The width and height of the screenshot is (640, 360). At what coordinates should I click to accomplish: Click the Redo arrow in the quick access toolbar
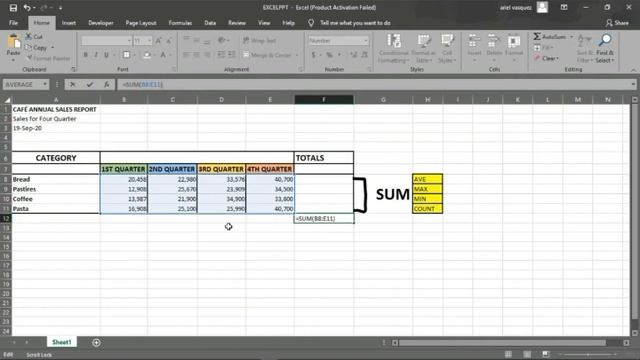(x=44, y=8)
